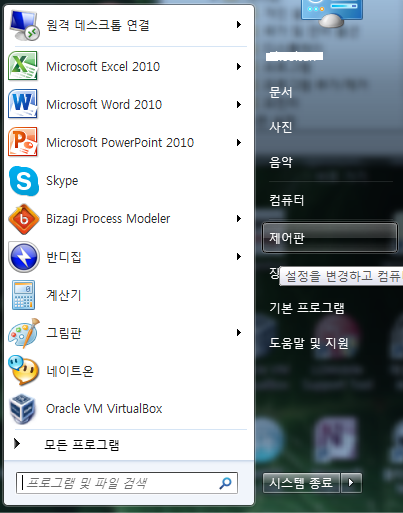Open the Oracle VM VirtualBox icon

tap(23, 409)
